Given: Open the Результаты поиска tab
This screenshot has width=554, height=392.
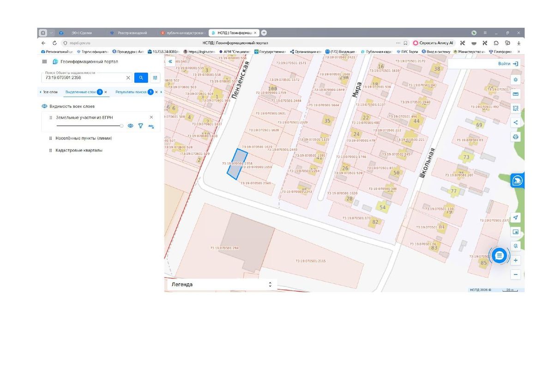Looking at the screenshot, I should [x=131, y=92].
